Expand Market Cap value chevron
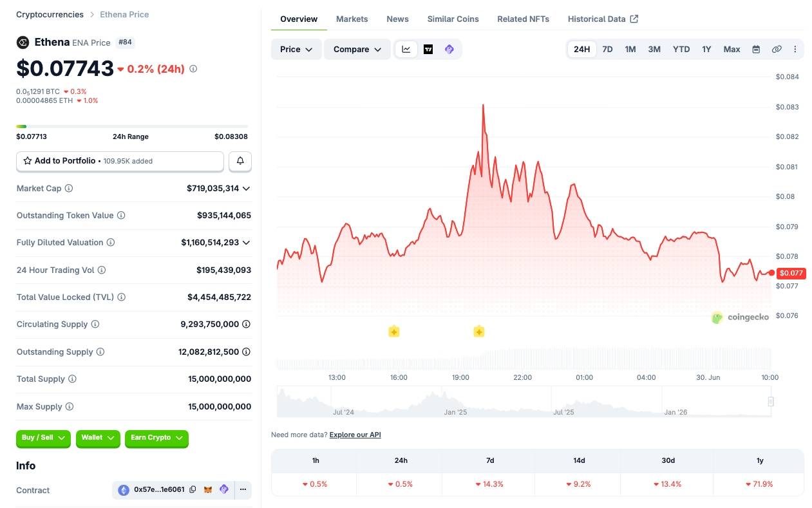This screenshot has width=812, height=508. [x=246, y=189]
